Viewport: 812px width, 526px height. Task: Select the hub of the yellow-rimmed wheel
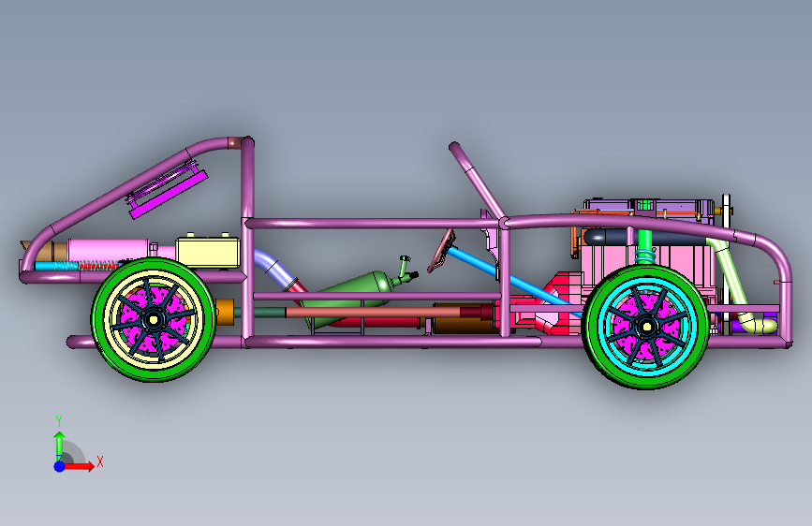tap(153, 319)
